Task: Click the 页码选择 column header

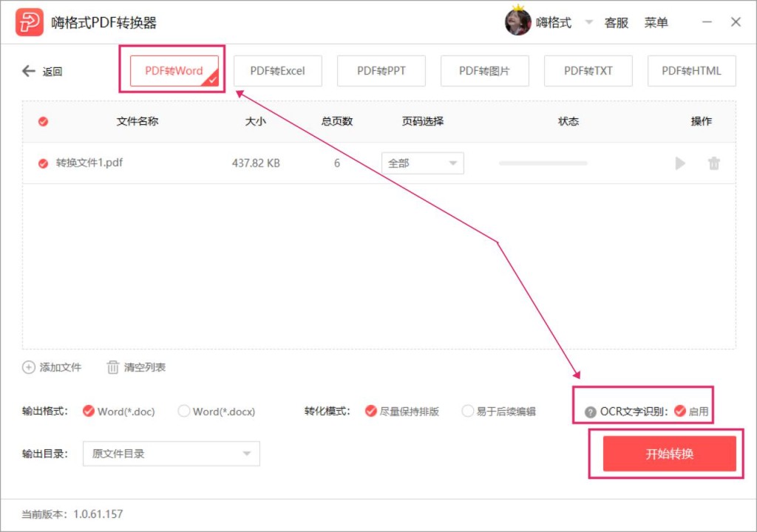Action: (x=422, y=121)
